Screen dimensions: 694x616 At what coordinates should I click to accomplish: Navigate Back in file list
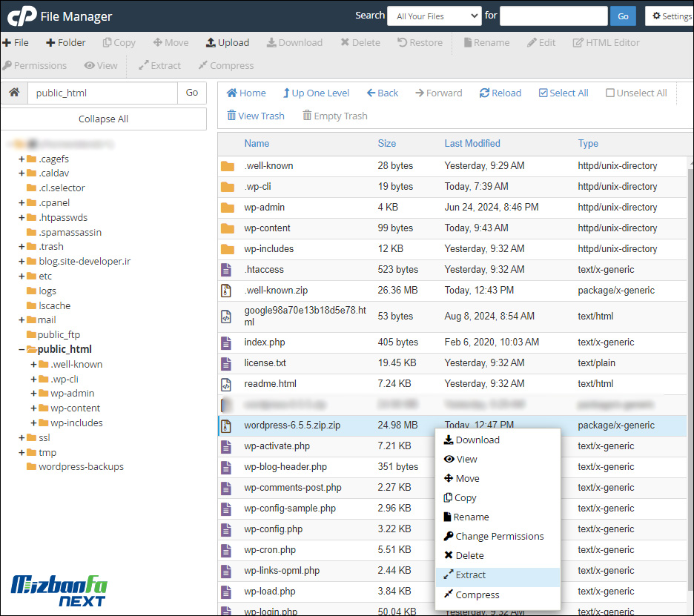click(x=383, y=93)
